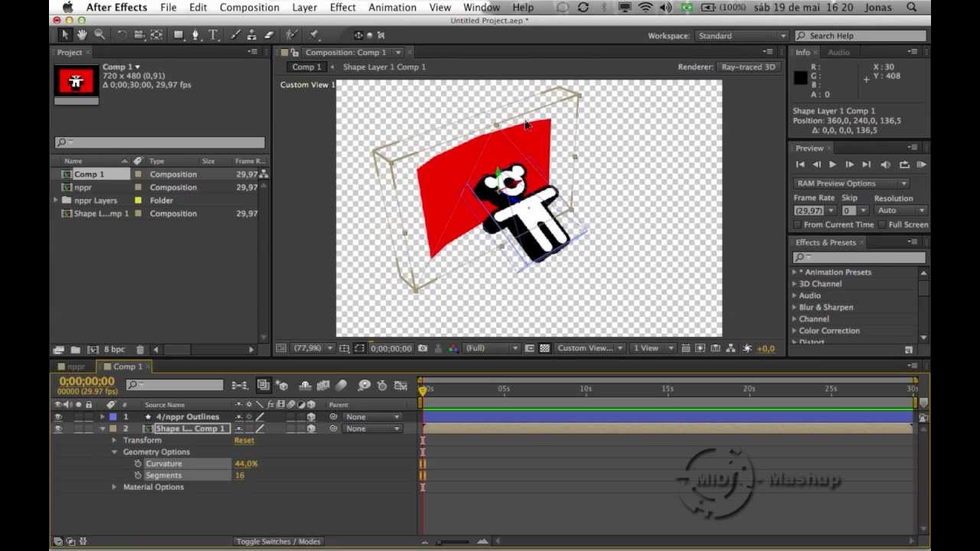980x551 pixels.
Task: Select the Pan Behind anchor tool
Action: pyautogui.click(x=156, y=35)
